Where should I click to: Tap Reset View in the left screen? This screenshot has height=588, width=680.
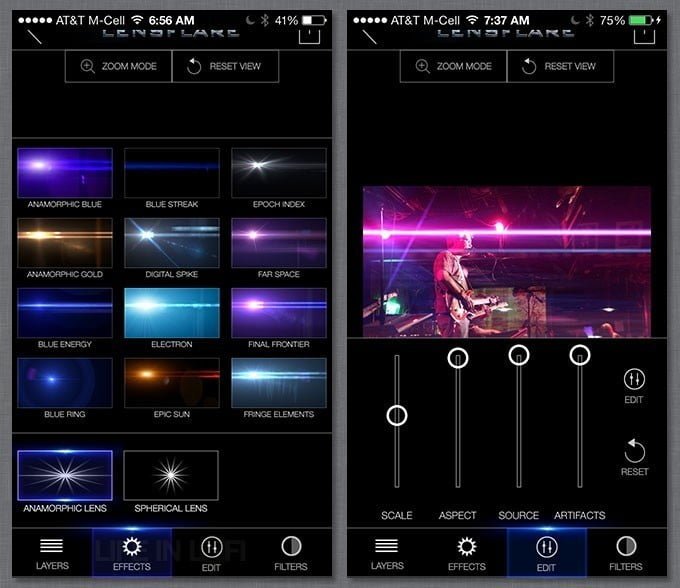(x=226, y=66)
